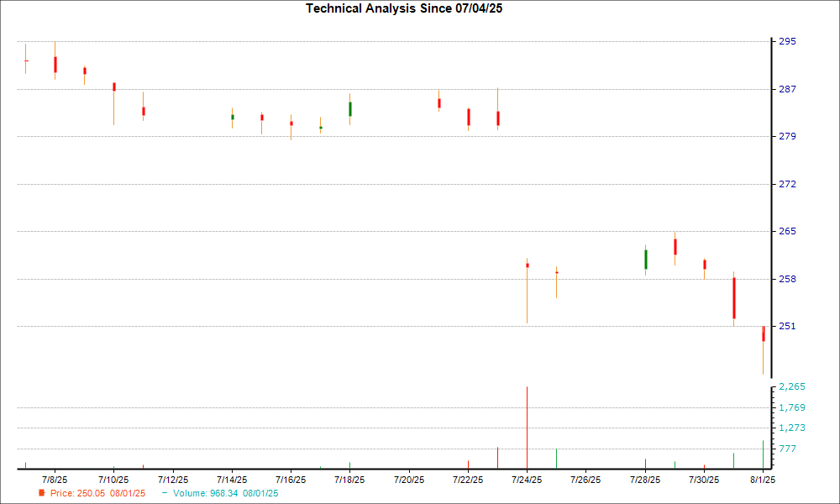Select the long red candlestick on 7/31/25

734,298
